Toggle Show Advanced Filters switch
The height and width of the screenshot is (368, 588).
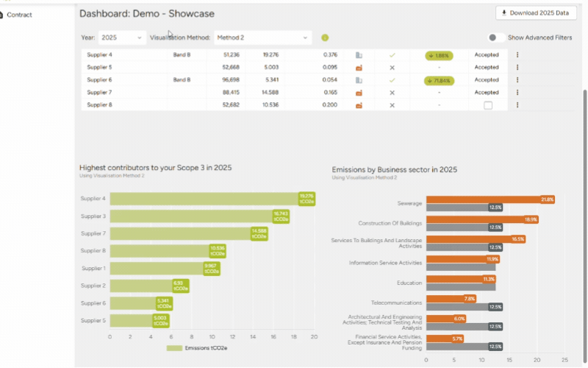click(x=495, y=38)
